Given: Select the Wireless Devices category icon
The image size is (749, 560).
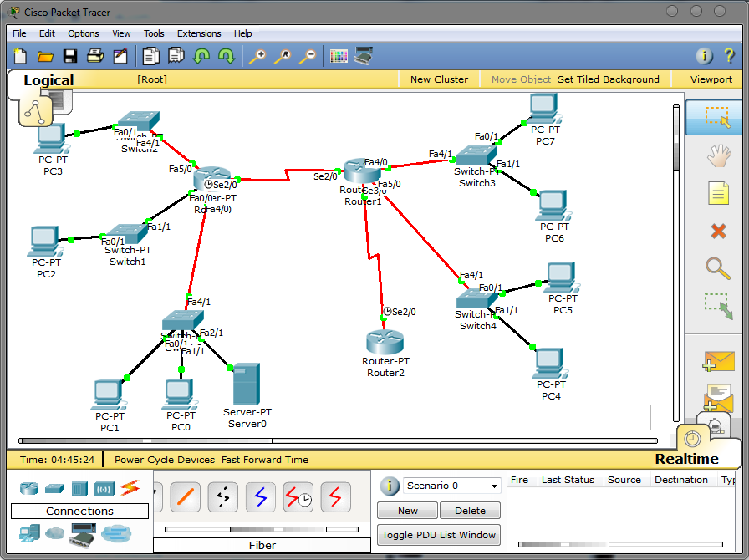Looking at the screenshot, I should tap(104, 488).
